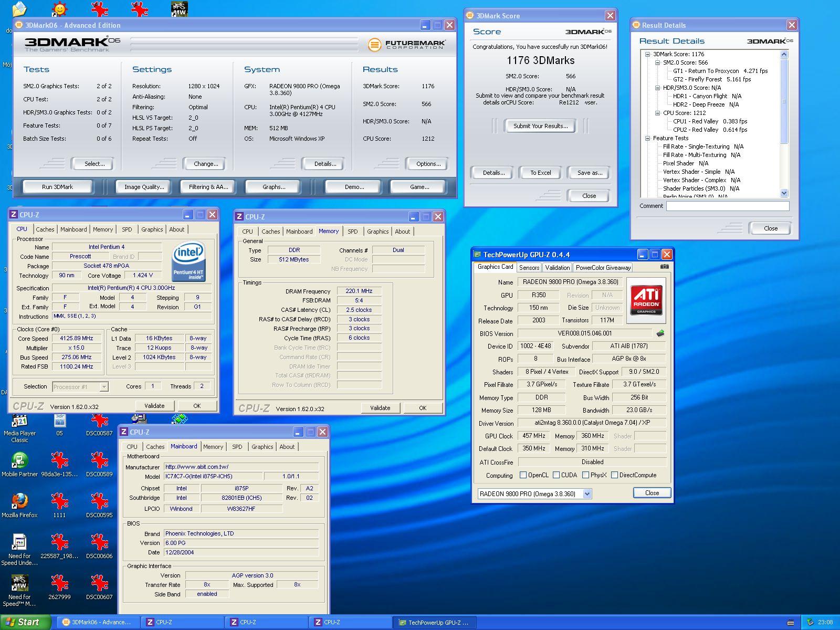Click the Comment input field
Viewport: 840px width, 630px height.
728,206
